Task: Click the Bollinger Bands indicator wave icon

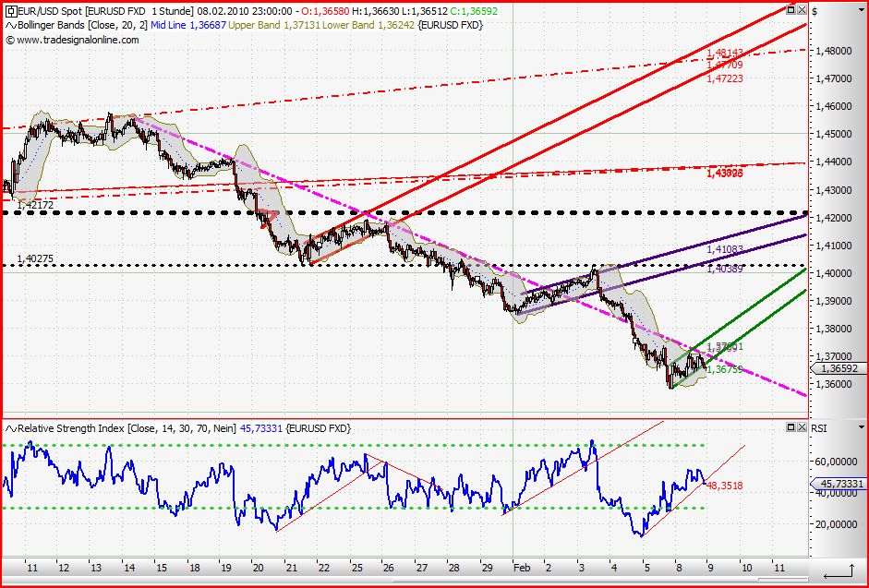Action: (9, 26)
